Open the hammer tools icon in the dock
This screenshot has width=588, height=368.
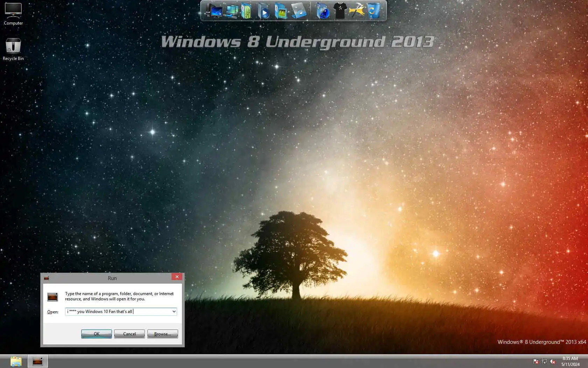pos(357,11)
